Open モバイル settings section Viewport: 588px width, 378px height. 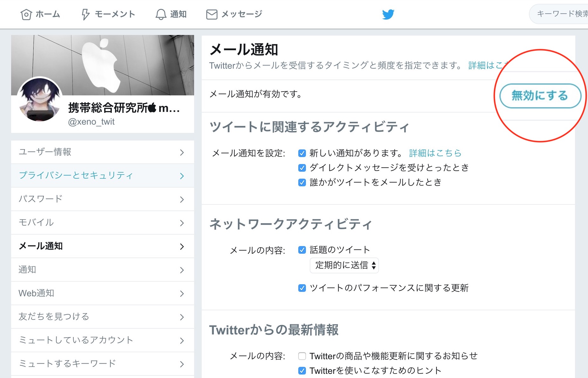tap(103, 223)
